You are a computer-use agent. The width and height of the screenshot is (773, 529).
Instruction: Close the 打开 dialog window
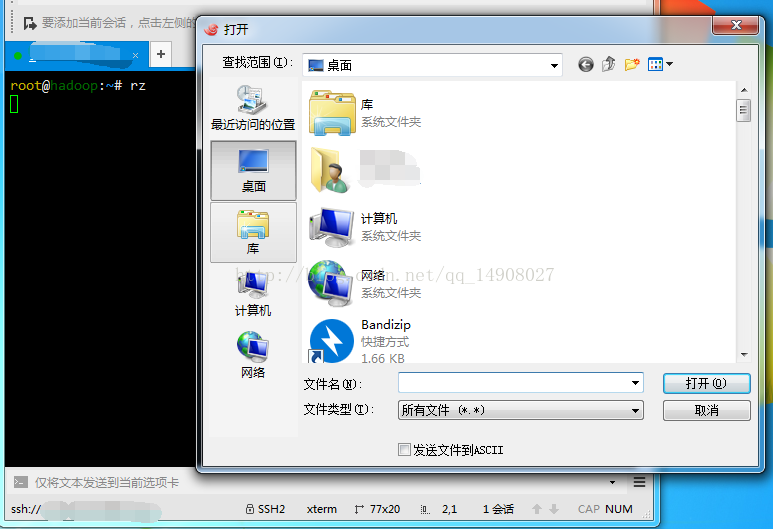click(x=736, y=25)
